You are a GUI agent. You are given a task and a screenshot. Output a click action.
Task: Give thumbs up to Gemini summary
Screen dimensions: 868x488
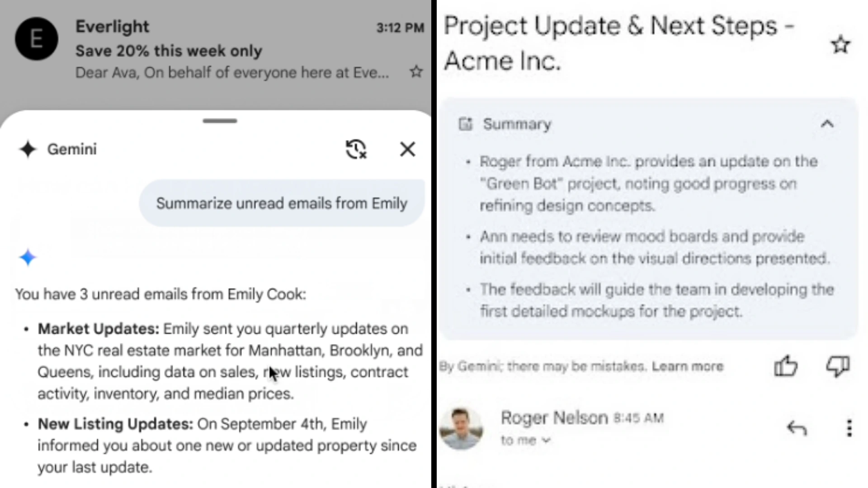786,366
